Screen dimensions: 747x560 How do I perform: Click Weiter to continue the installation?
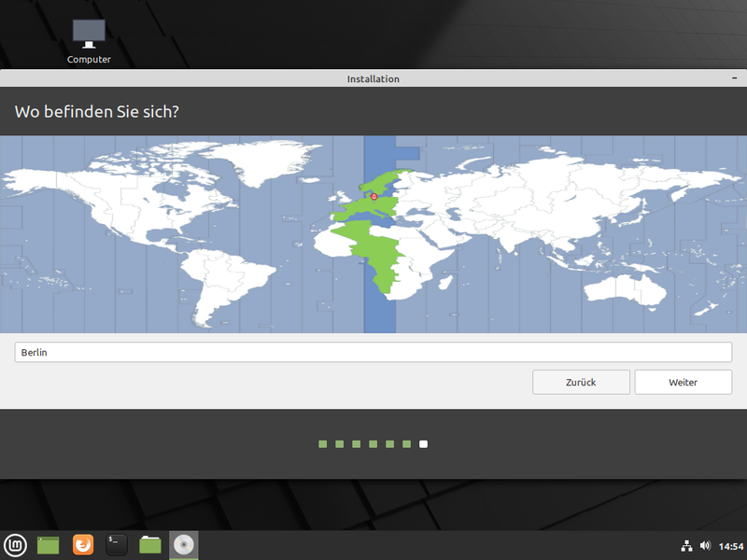[684, 383]
